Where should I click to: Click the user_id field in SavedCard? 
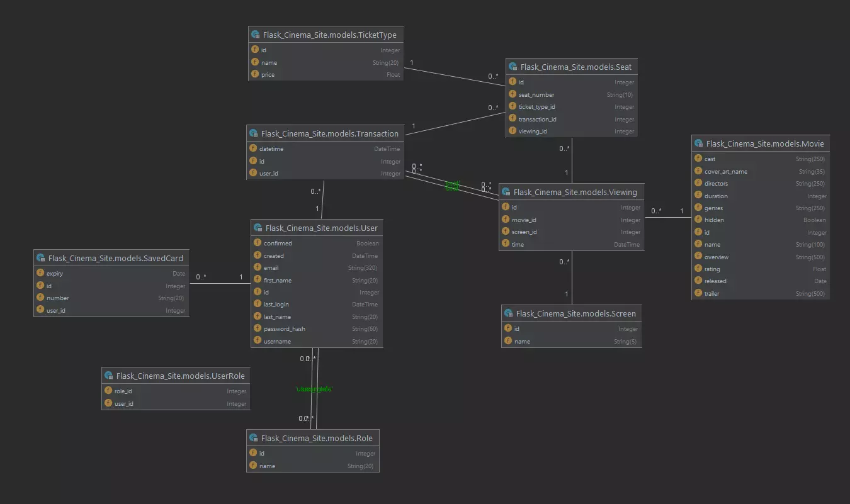[111, 310]
